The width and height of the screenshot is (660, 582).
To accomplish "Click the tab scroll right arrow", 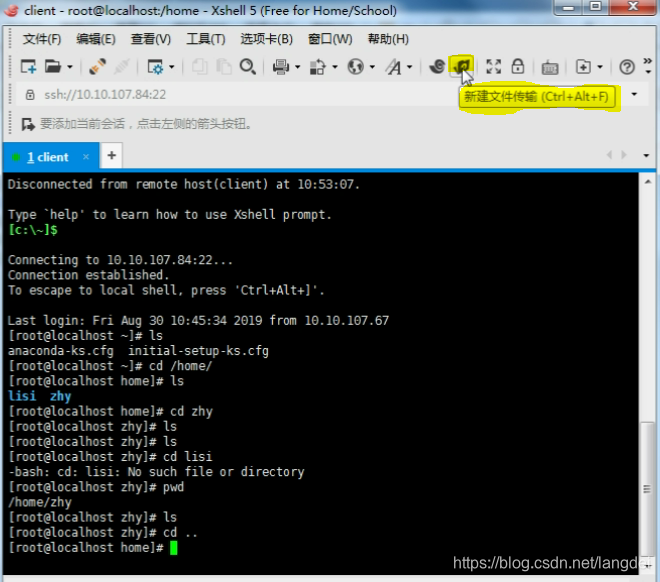I will (x=624, y=155).
